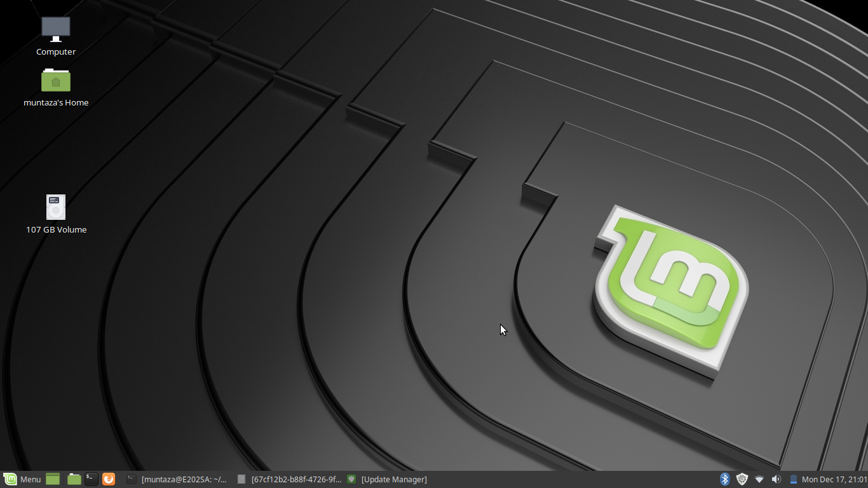The height and width of the screenshot is (488, 868).
Task: Switch to the 67cf12b2 document window
Action: [x=290, y=479]
